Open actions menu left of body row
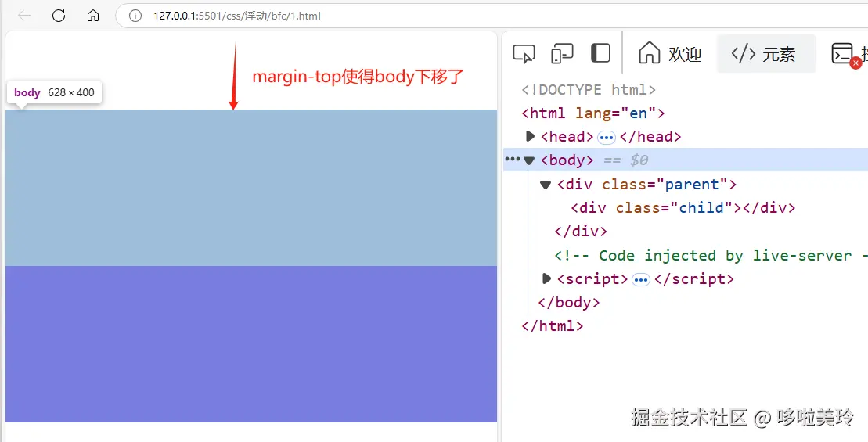 point(513,160)
